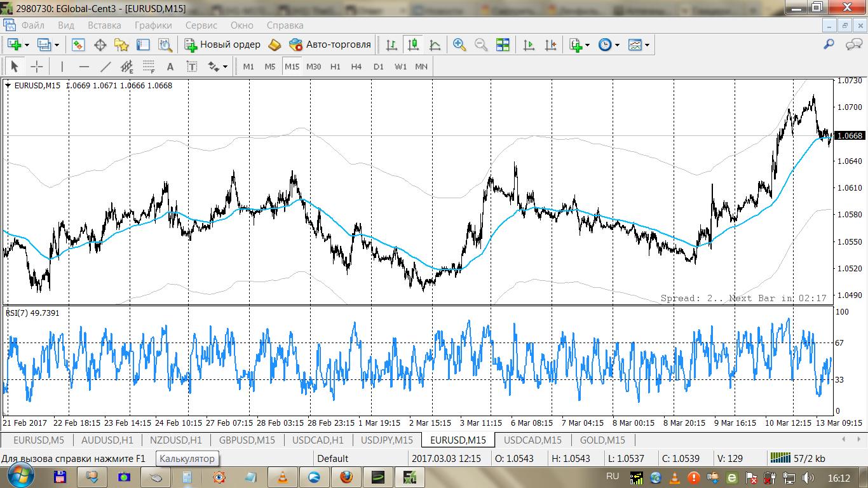This screenshot has width=868, height=488.
Task: Select the Text tool labeled A
Action: point(170,66)
